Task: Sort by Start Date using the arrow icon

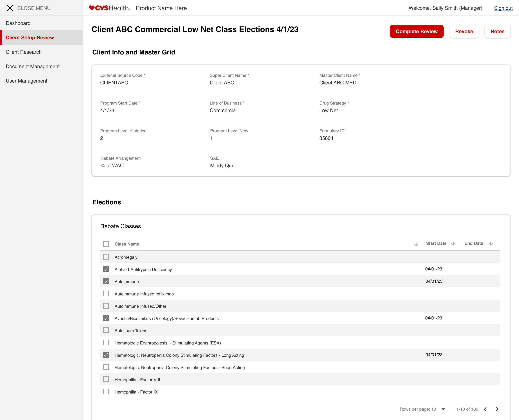Action: pos(453,244)
